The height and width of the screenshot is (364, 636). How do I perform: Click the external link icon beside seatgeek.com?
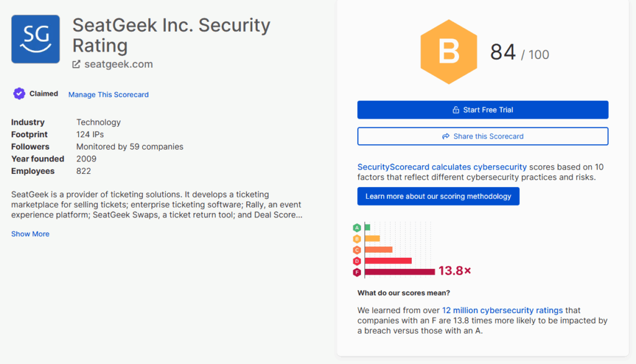[76, 63]
